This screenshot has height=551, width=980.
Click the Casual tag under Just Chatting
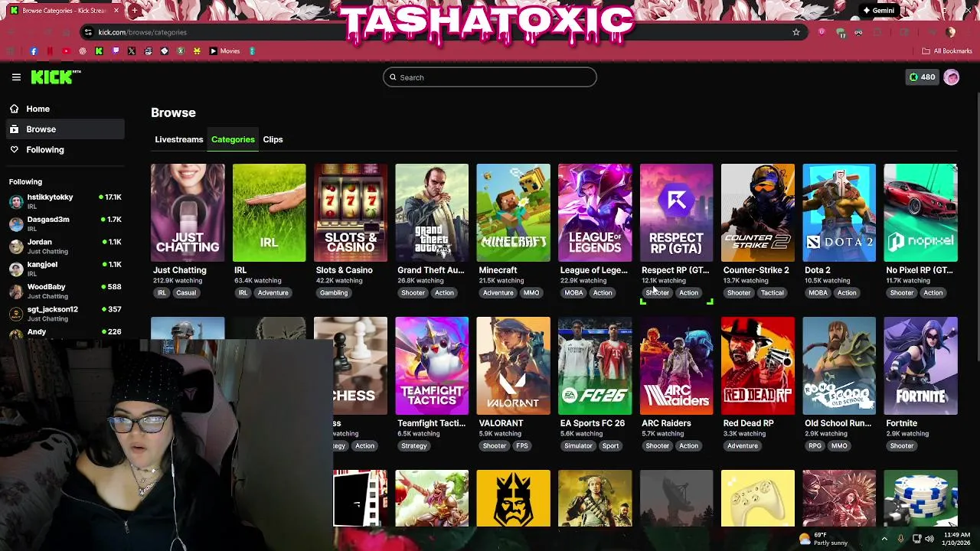(x=186, y=292)
